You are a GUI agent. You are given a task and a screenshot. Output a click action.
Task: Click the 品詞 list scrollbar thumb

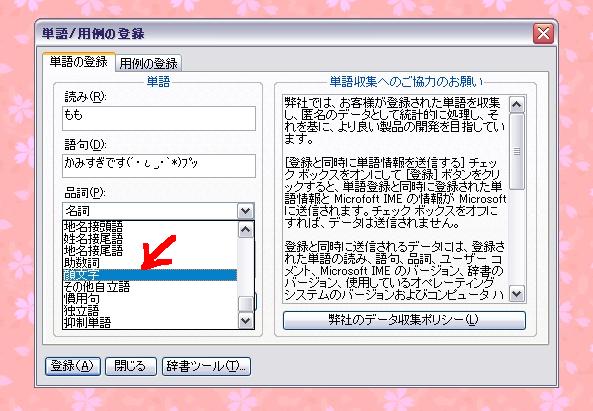(246, 304)
